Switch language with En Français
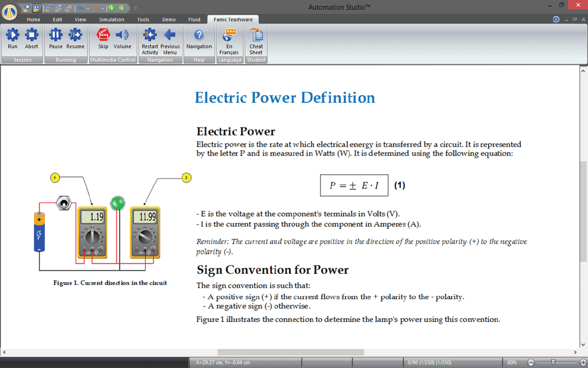The height and width of the screenshot is (368, 588). point(229,41)
